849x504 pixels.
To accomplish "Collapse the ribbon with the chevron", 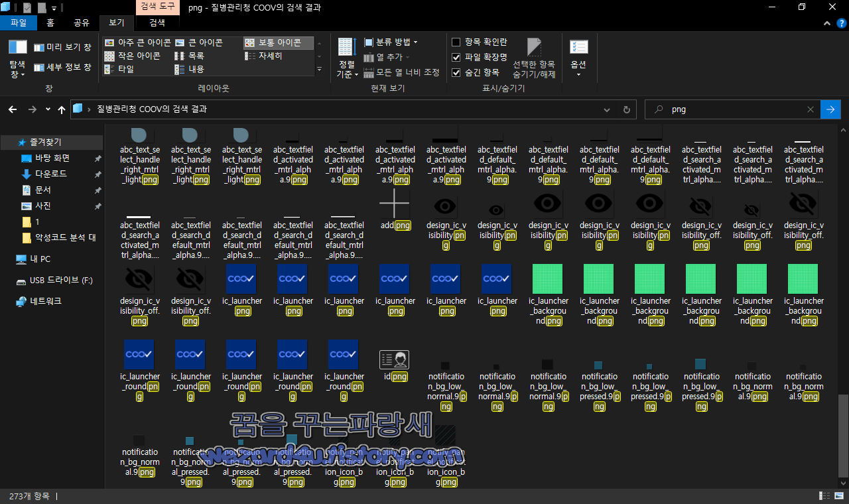I will click(826, 23).
